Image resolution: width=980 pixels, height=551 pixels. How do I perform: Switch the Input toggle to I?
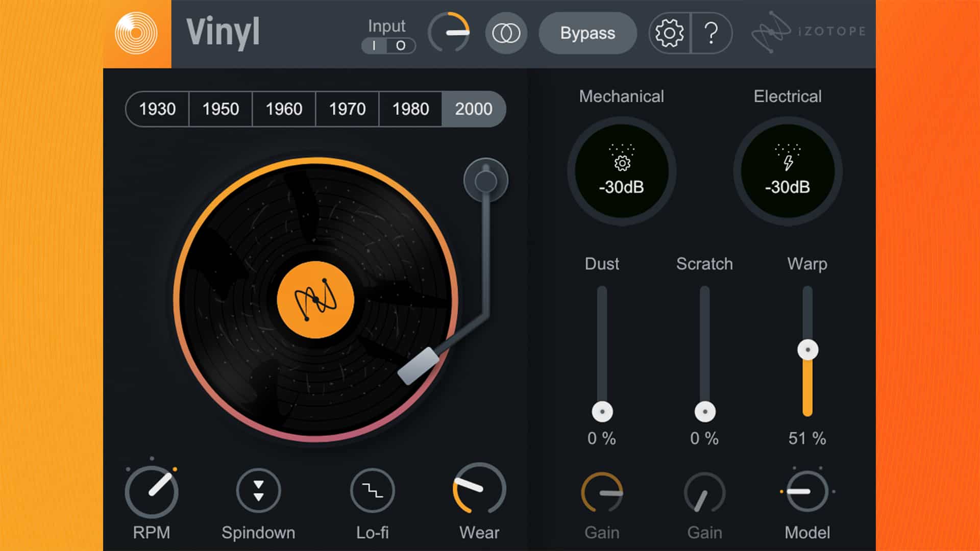[375, 46]
